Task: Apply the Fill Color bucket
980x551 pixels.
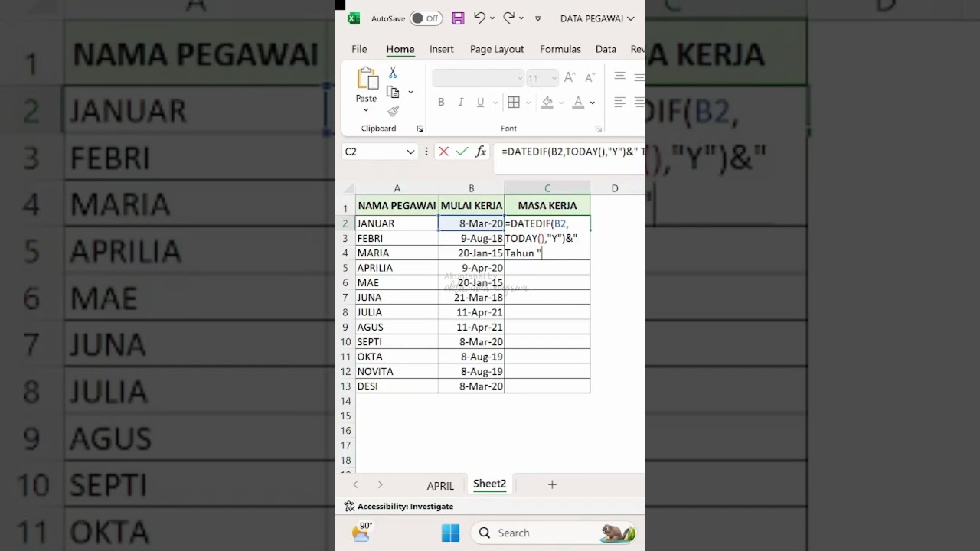Action: coord(547,103)
